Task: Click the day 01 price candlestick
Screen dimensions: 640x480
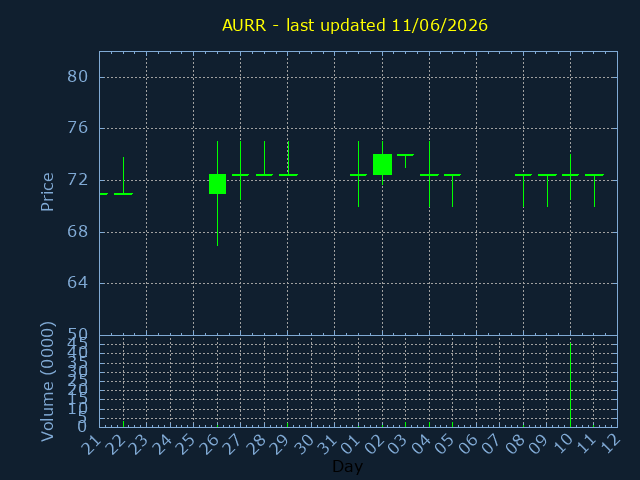Action: point(358,174)
